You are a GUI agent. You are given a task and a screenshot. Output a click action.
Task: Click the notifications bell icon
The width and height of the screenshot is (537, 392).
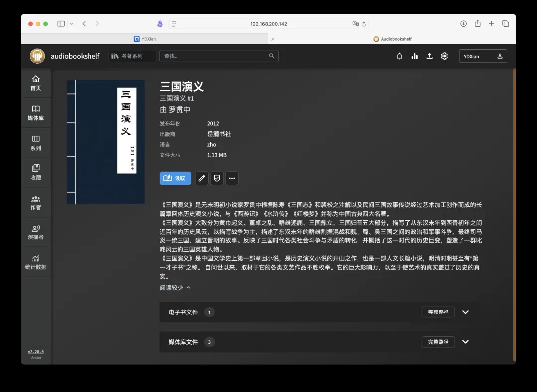tap(399, 56)
